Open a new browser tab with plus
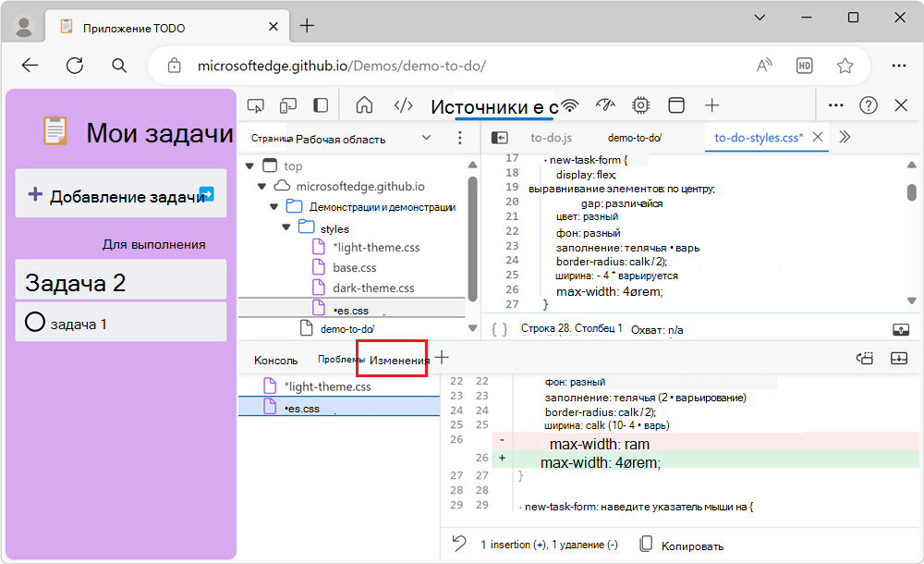 (307, 25)
